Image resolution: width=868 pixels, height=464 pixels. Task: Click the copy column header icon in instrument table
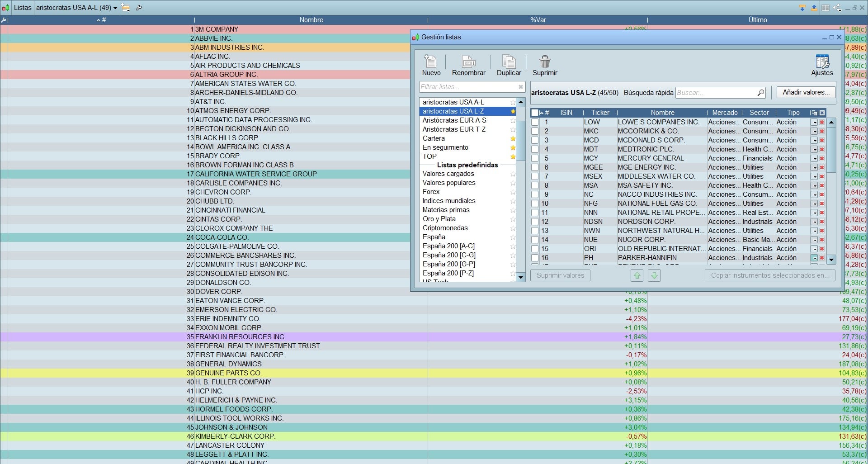(814, 113)
